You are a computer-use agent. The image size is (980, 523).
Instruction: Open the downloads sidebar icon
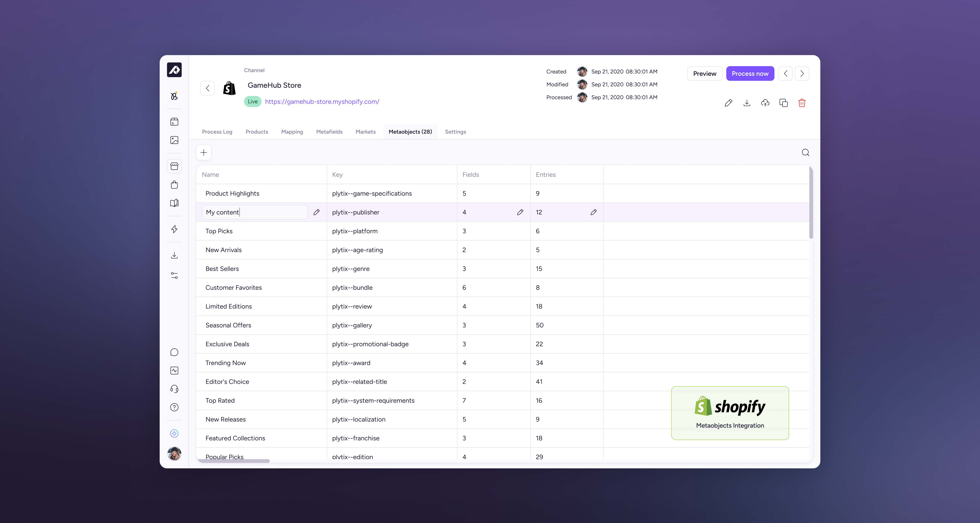(174, 255)
